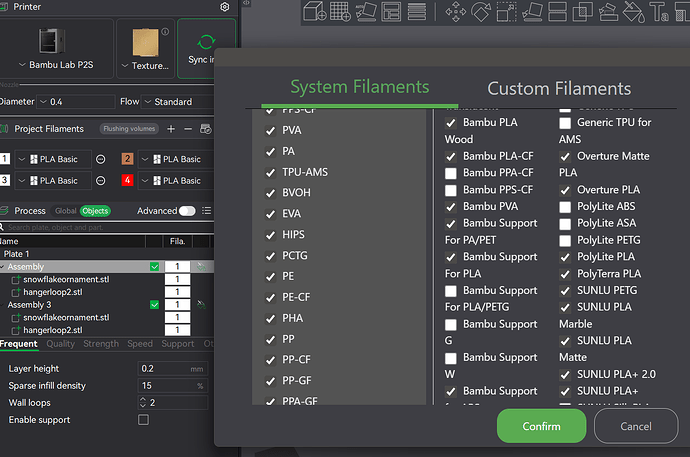Viewport: 690px width, 457px height.
Task: Click the process settings list icon
Action: click(206, 211)
